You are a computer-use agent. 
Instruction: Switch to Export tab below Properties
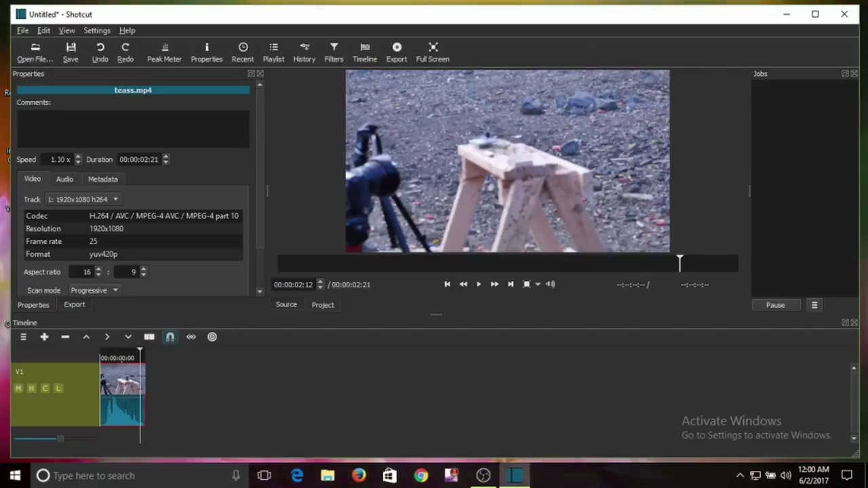click(x=75, y=304)
